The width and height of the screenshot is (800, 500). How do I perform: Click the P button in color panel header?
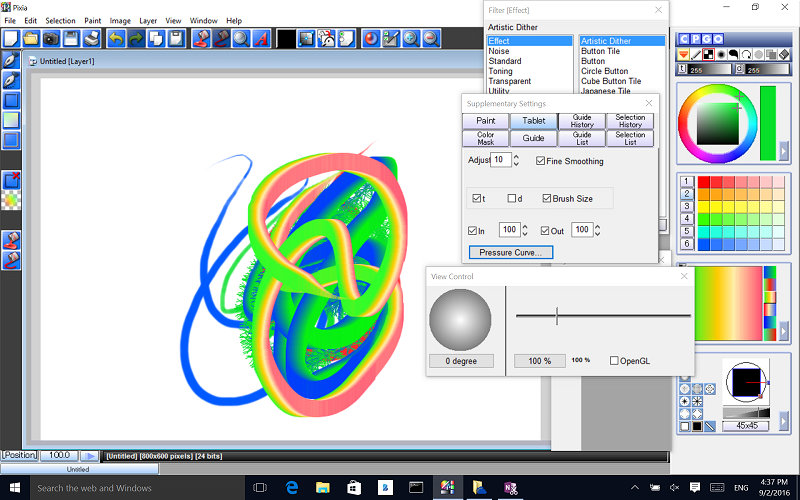point(695,39)
